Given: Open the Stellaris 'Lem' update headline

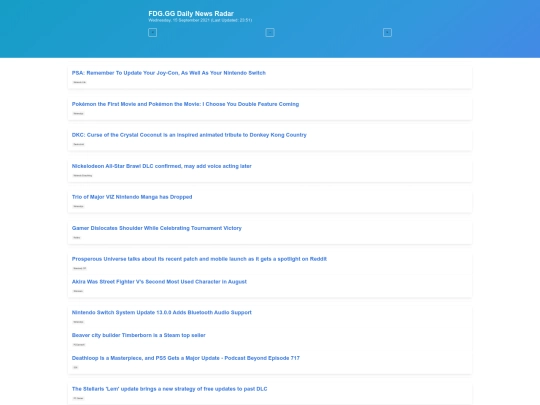Looking at the screenshot, I should (x=169, y=389).
